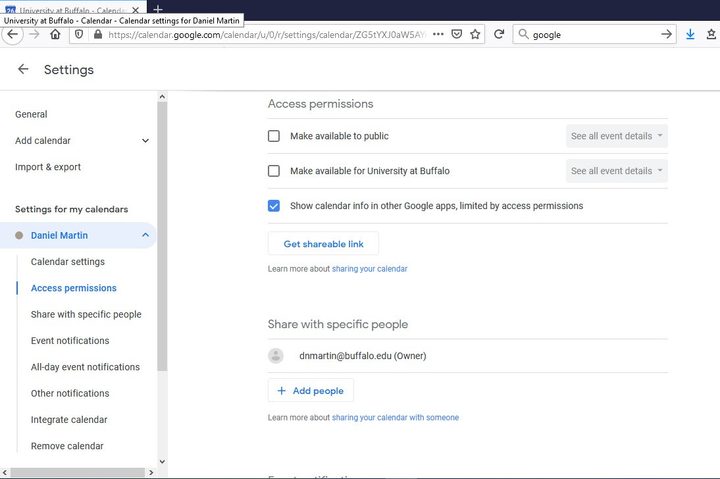Image resolution: width=720 pixels, height=479 pixels.
Task: Click the owner avatar for dnmartin@buffalo.edu
Action: click(x=276, y=355)
